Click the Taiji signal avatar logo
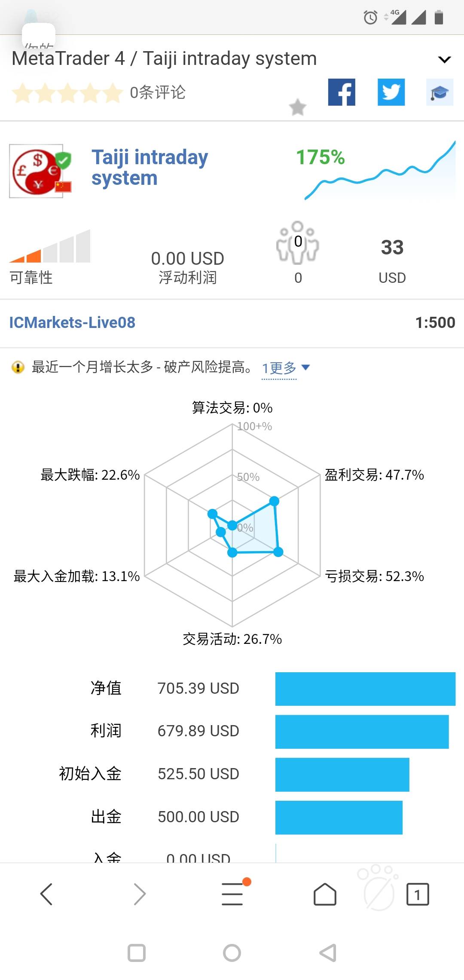Viewport: 464px width, 980px height. [x=39, y=171]
